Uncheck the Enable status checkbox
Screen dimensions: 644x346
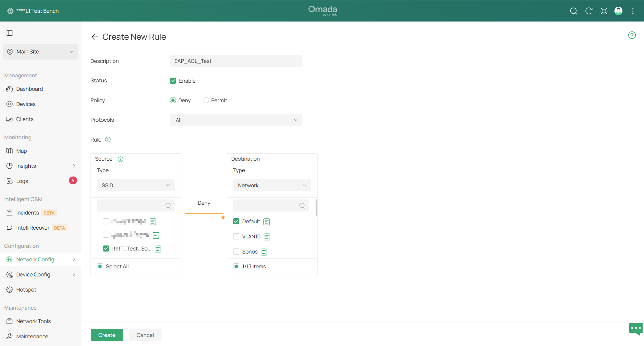tap(173, 81)
